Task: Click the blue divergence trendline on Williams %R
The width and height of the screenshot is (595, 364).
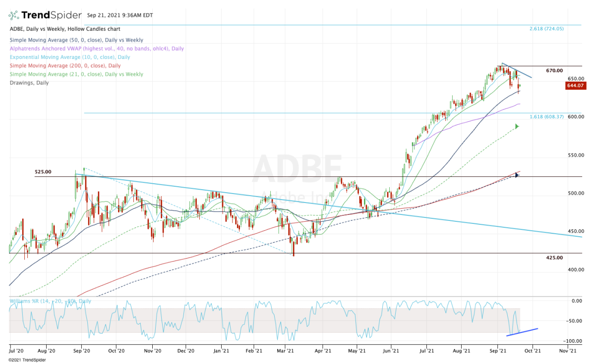Action: point(522,332)
